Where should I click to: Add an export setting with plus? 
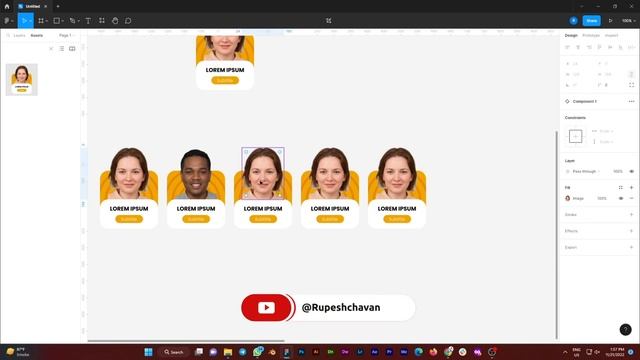pyautogui.click(x=631, y=247)
